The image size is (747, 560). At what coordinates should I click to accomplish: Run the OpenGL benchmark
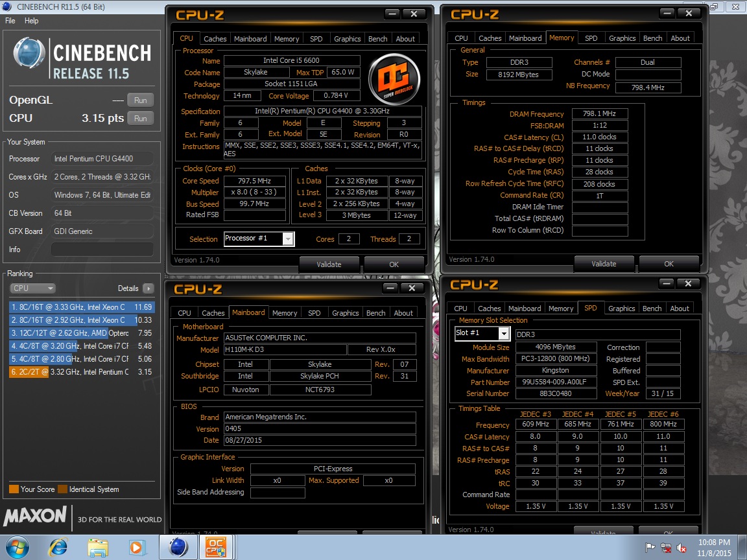(x=141, y=100)
